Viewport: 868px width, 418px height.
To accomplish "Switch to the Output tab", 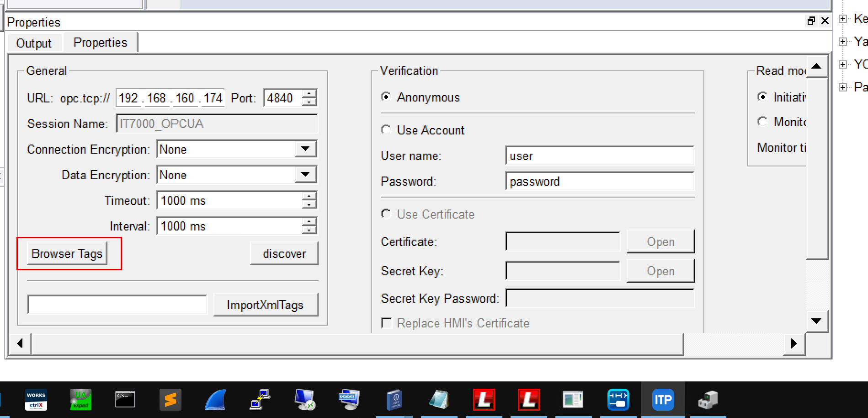I will (x=33, y=43).
